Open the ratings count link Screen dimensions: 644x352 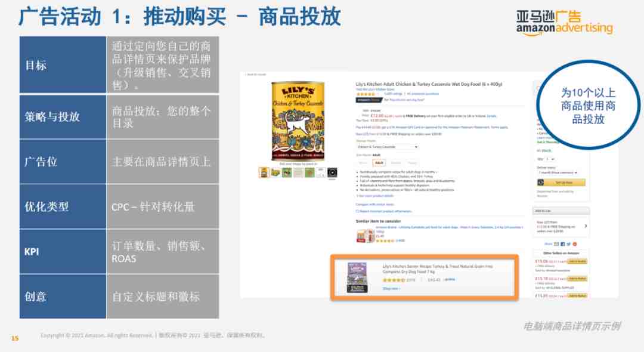pyautogui.click(x=393, y=94)
